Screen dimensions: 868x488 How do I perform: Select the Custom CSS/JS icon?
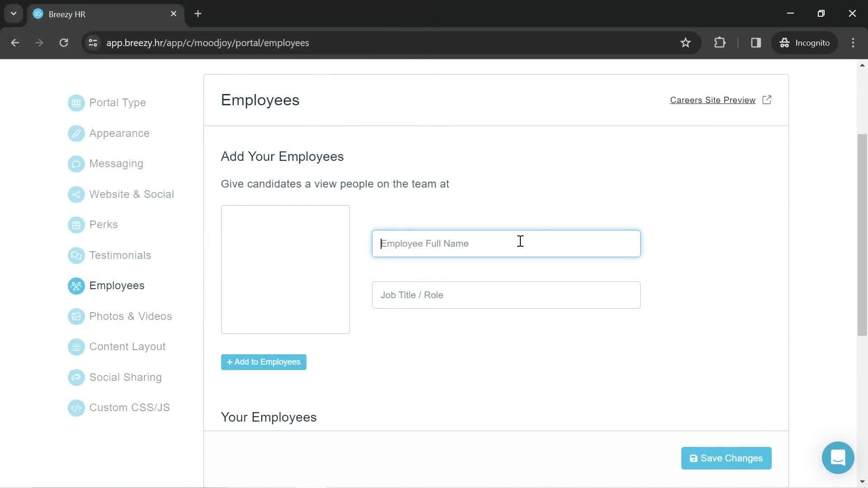tap(75, 408)
